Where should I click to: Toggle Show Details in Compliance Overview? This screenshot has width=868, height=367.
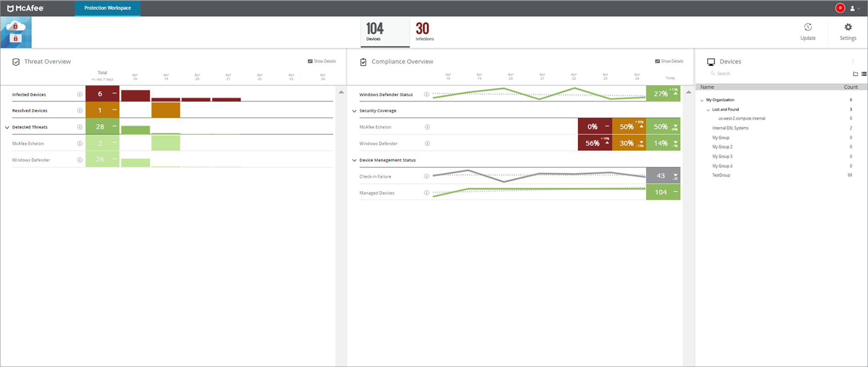click(x=669, y=61)
